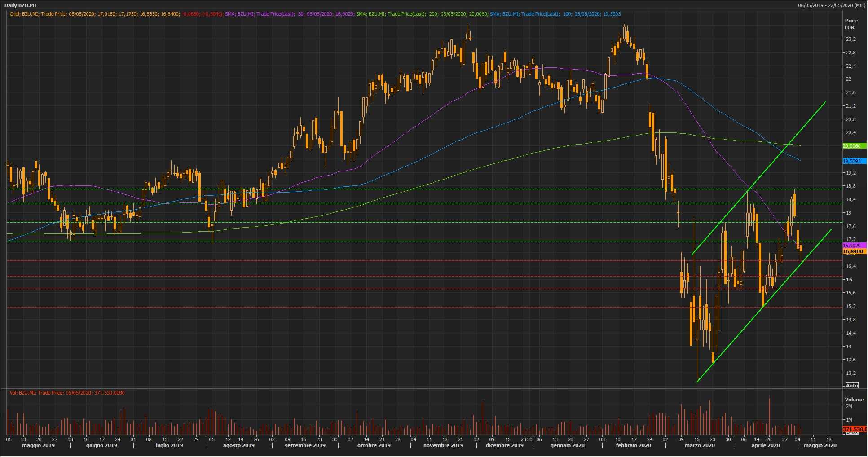Click the Volume axis label

(854, 400)
